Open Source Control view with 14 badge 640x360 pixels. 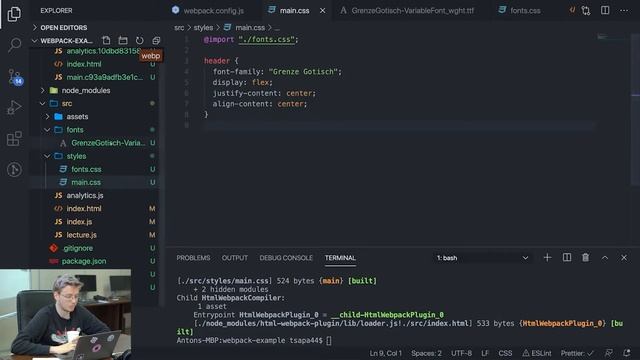[15, 76]
